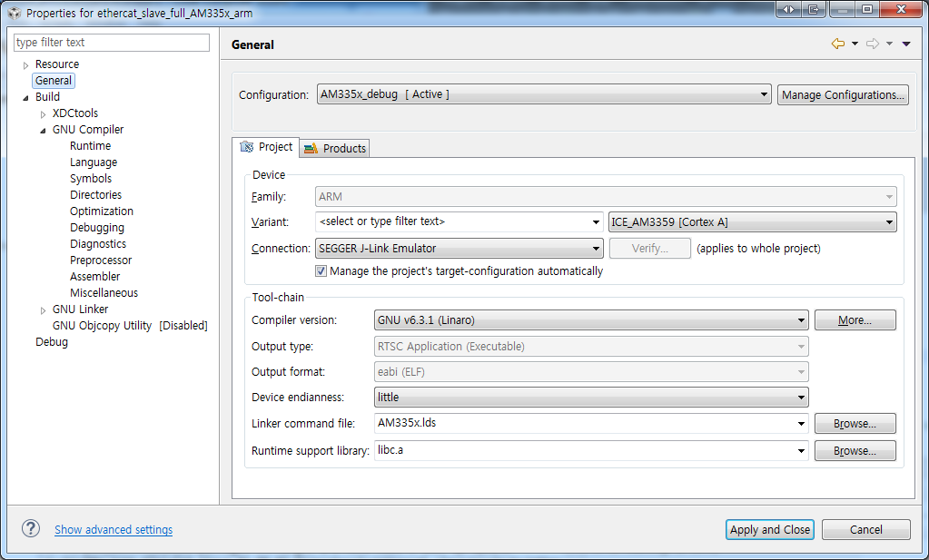
Task: Expand the Resource tree node
Action: tap(25, 65)
